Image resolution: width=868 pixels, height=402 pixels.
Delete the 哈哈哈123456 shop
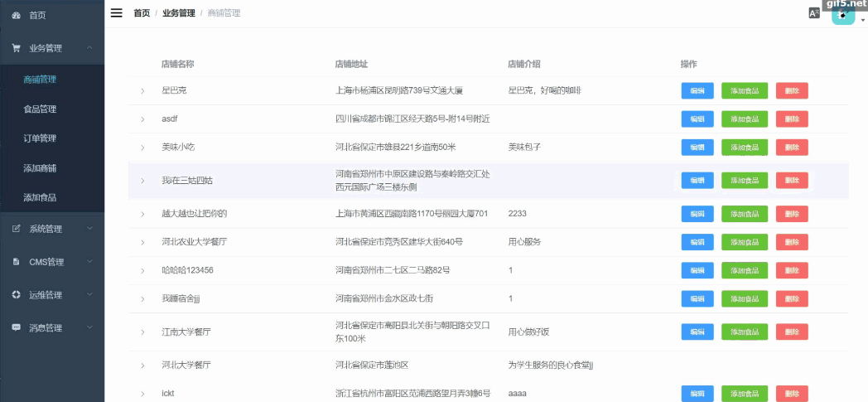[792, 270]
